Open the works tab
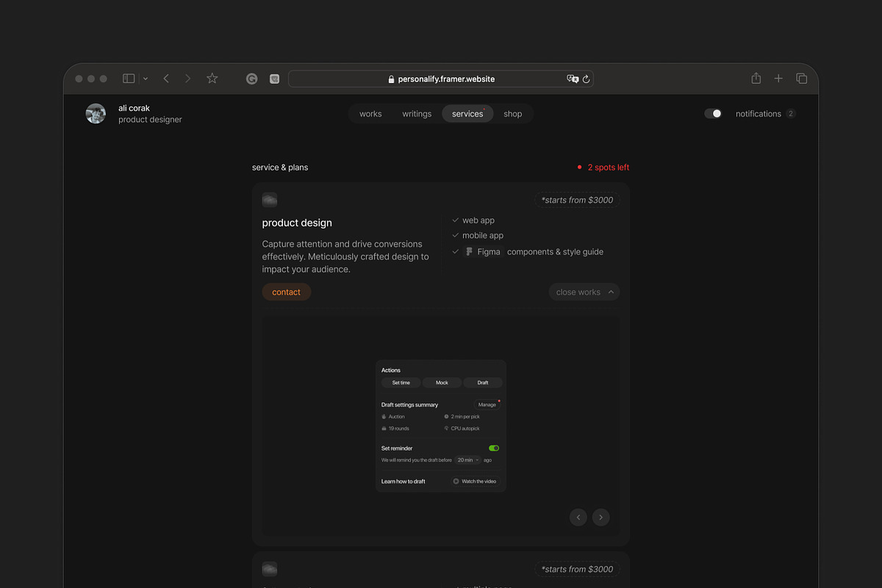The image size is (882, 588). pos(370,114)
